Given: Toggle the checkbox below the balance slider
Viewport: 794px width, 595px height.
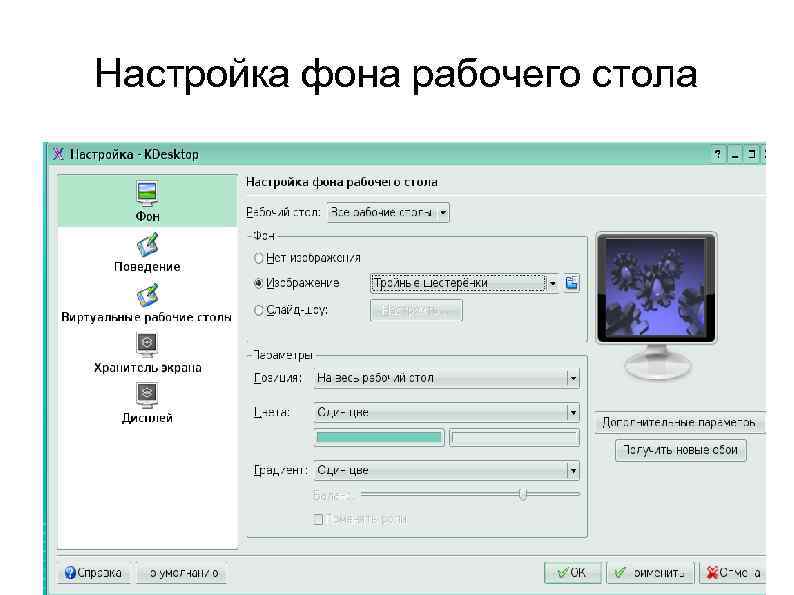Looking at the screenshot, I should [x=318, y=519].
